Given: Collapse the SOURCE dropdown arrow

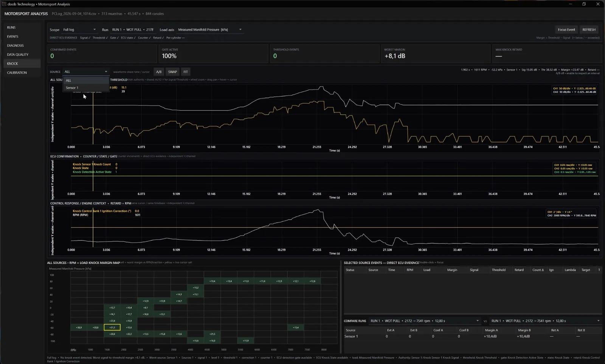Looking at the screenshot, I should (x=106, y=72).
